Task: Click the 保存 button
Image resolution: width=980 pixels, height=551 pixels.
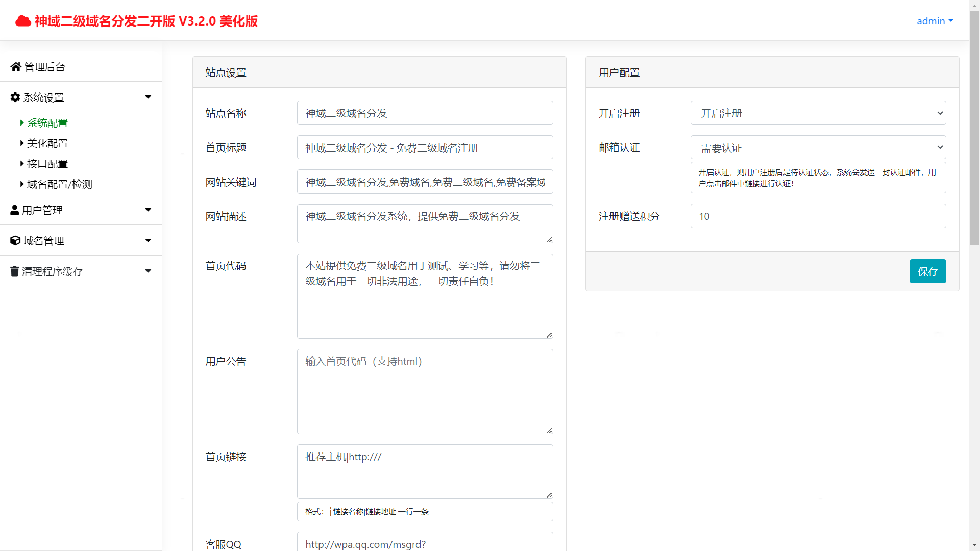Action: 927,271
